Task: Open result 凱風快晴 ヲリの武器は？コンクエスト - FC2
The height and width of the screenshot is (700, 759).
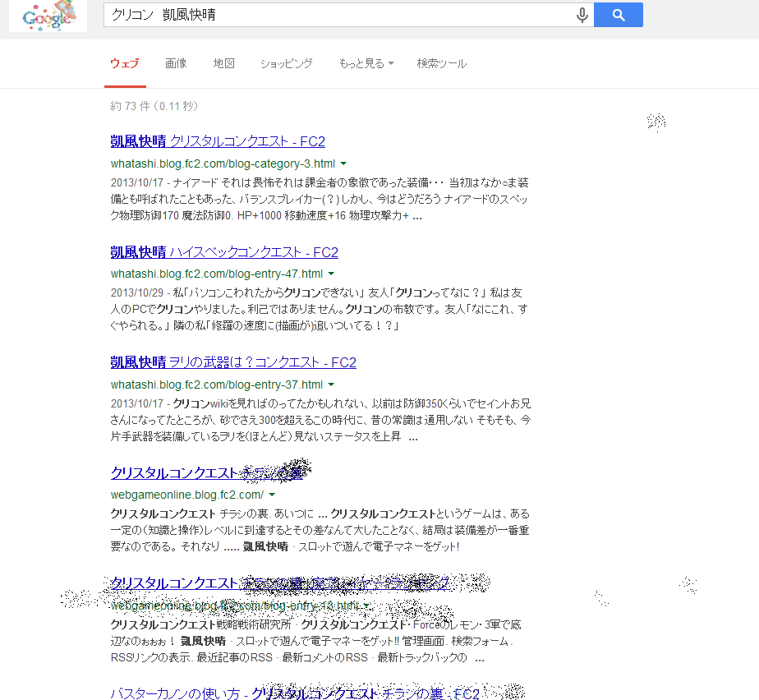Action: pyautogui.click(x=233, y=362)
